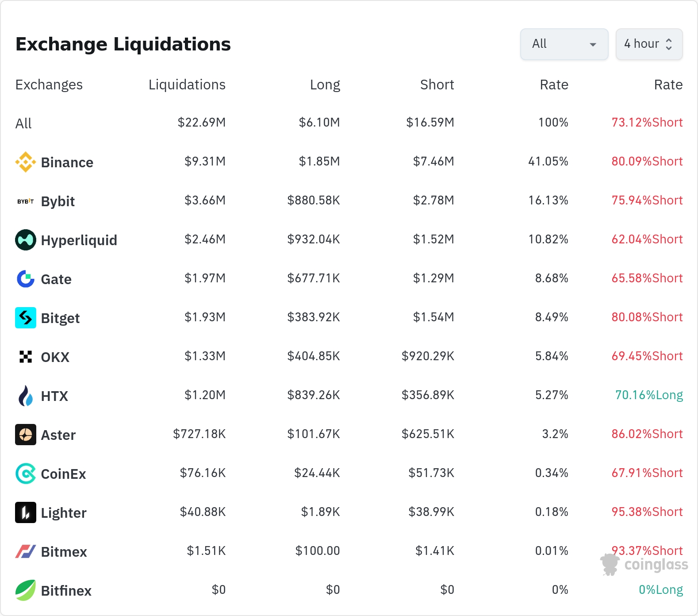The width and height of the screenshot is (698, 616).
Task: Click the Bitget logo icon
Action: pos(26,318)
